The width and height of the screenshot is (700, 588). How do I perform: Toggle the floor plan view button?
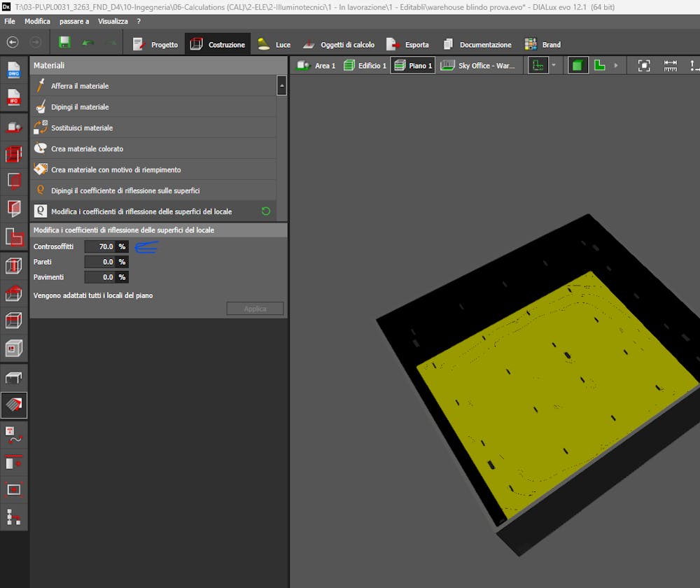599,65
